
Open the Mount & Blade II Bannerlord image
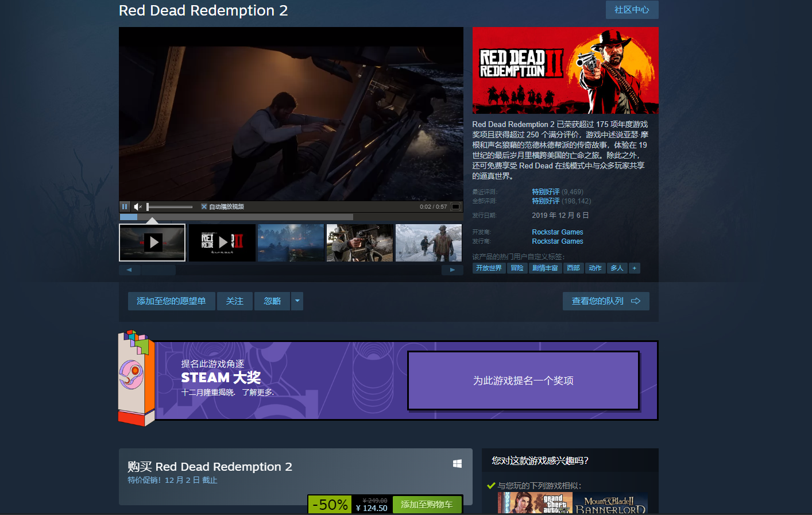click(610, 504)
